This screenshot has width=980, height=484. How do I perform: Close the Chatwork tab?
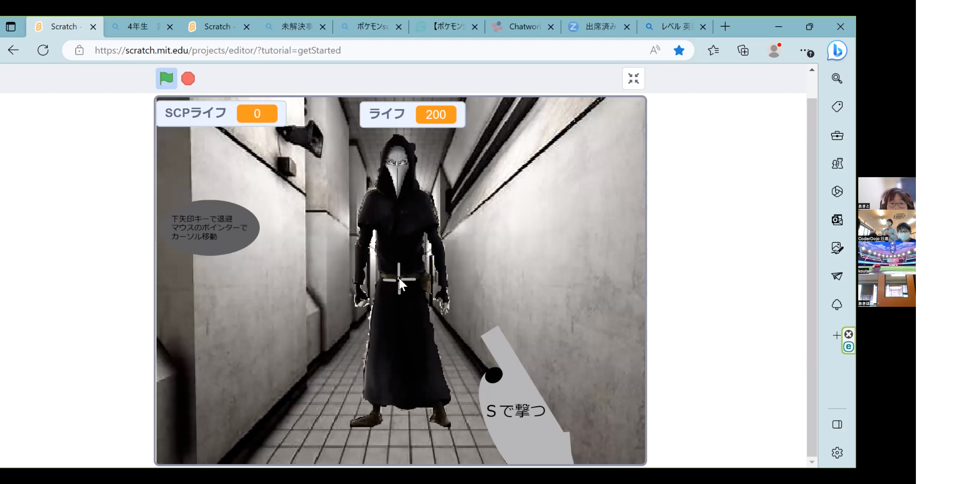[551, 27]
